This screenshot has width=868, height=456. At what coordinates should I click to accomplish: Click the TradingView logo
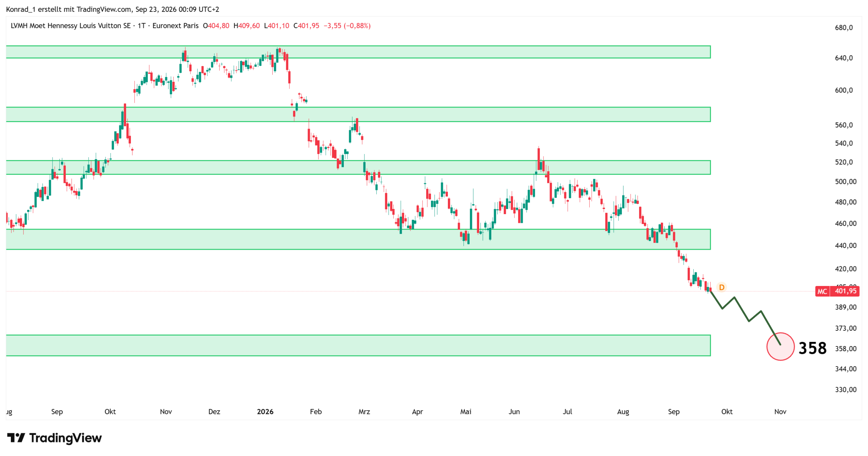pyautogui.click(x=54, y=438)
